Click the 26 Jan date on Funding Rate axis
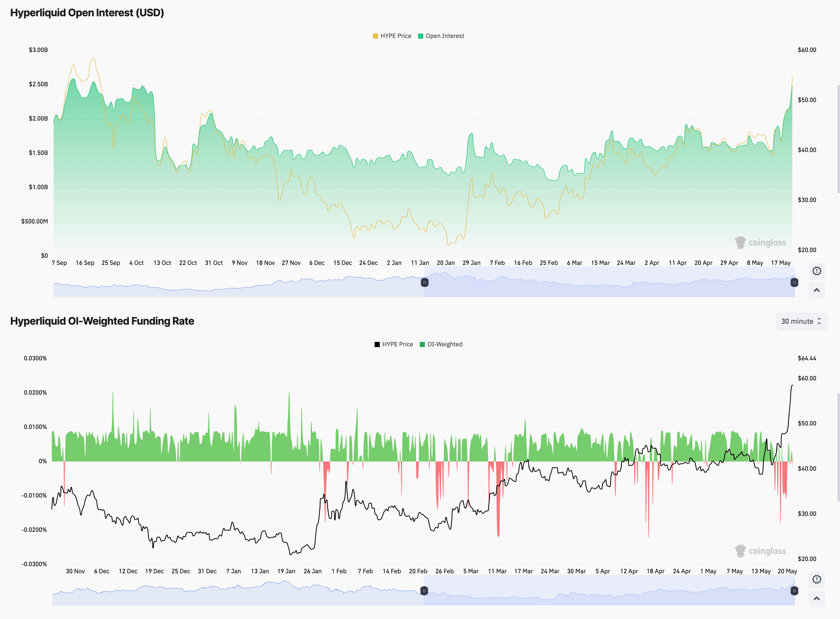 [313, 571]
